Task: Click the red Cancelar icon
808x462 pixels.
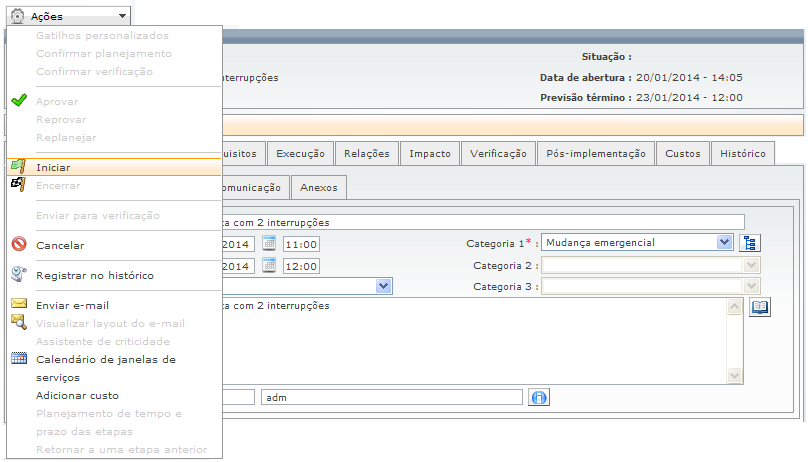Action: tap(18, 245)
